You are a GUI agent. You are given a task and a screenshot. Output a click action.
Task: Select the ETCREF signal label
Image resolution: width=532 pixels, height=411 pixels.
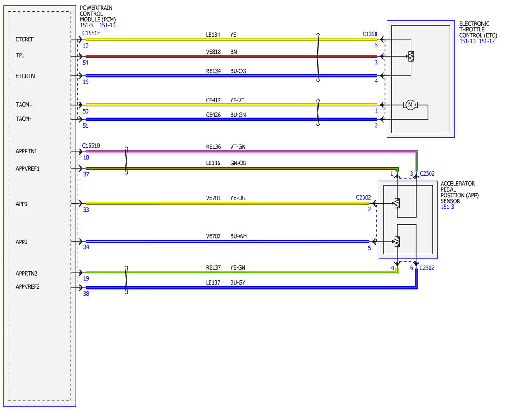click(x=25, y=39)
